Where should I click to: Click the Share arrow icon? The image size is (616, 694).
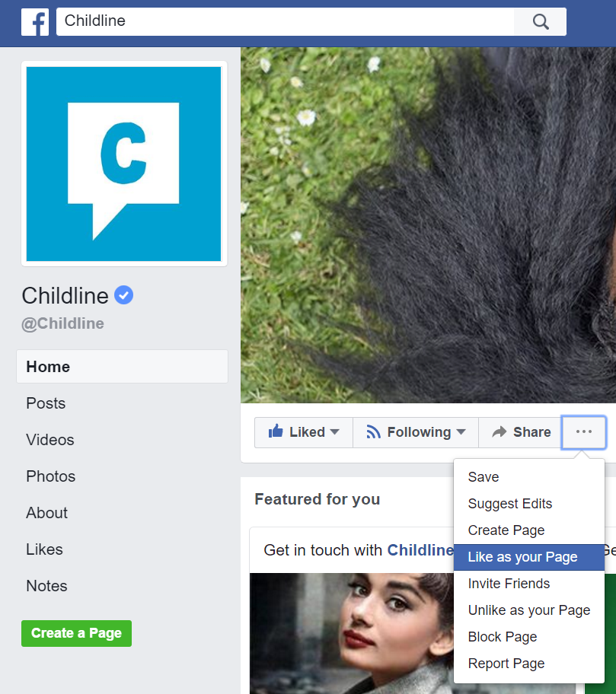[500, 432]
